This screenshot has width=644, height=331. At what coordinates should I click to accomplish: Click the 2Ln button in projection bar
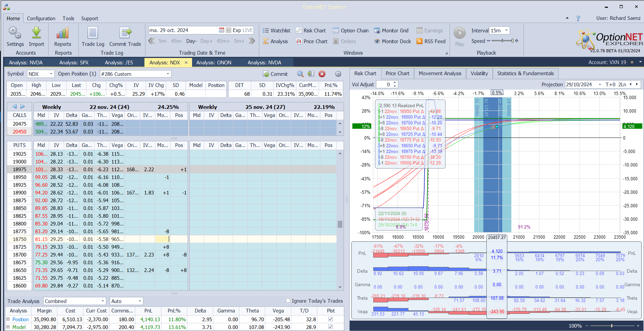[x=622, y=84]
